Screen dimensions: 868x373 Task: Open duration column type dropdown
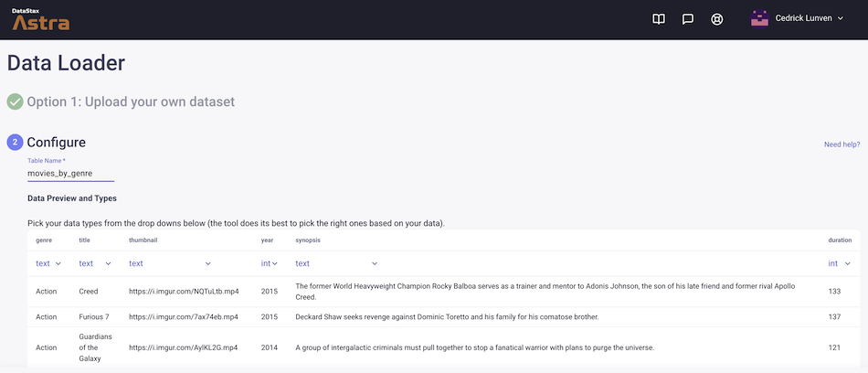839,263
